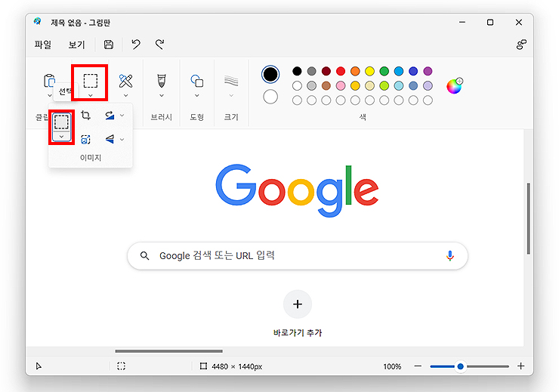The height and width of the screenshot is (392, 559).
Task: Pick rectangular selection in the 이미지 popup
Action: point(61,122)
